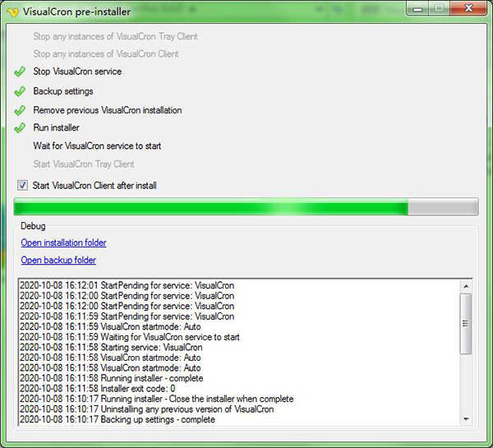493x448 pixels.
Task: Click log line 'Uninstalling any previous version of VisualCron'
Action: [x=146, y=409]
